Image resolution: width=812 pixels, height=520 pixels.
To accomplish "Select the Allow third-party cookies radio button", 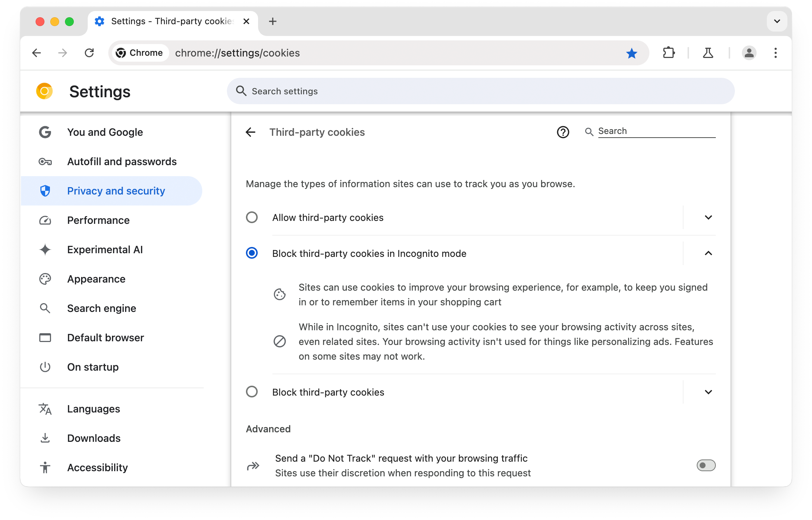I will point(251,217).
